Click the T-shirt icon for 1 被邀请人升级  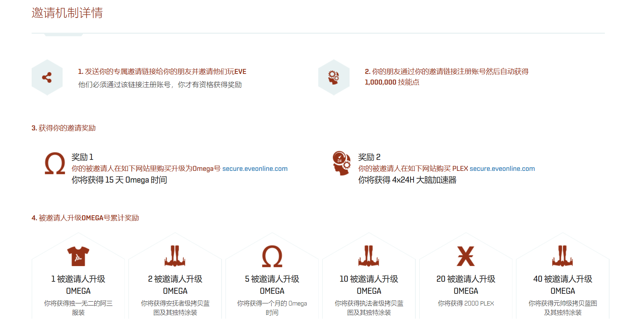coord(78,256)
